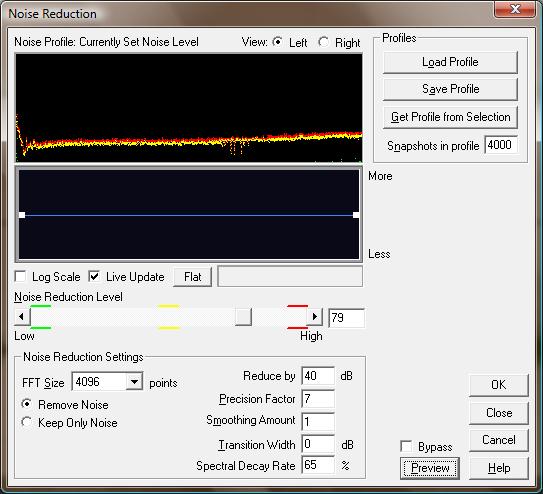543x494 pixels.
Task: Click Get Profile from Selection
Action: coord(450,117)
